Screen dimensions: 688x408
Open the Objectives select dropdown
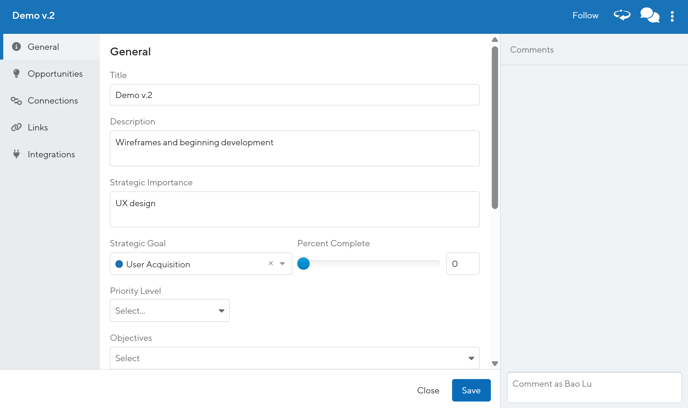click(294, 358)
